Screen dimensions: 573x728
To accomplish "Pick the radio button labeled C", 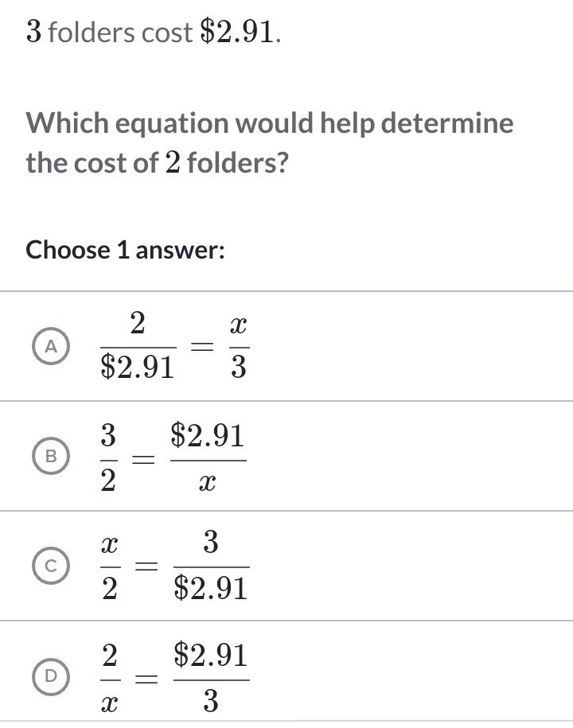I will tap(52, 566).
